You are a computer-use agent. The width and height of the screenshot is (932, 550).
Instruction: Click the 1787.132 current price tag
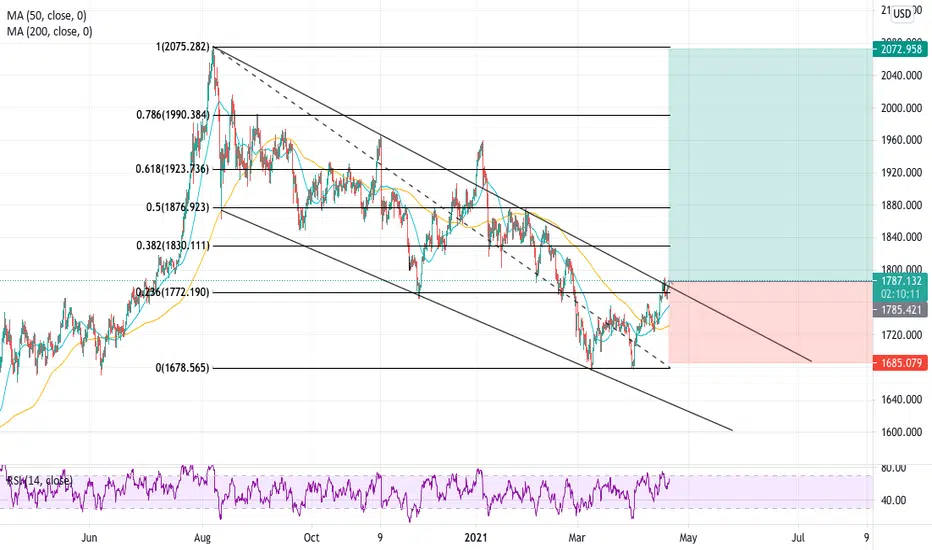(900, 280)
